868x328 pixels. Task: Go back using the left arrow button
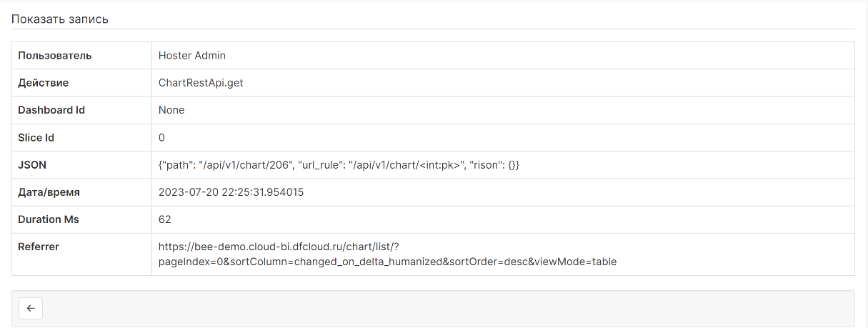[x=31, y=309]
